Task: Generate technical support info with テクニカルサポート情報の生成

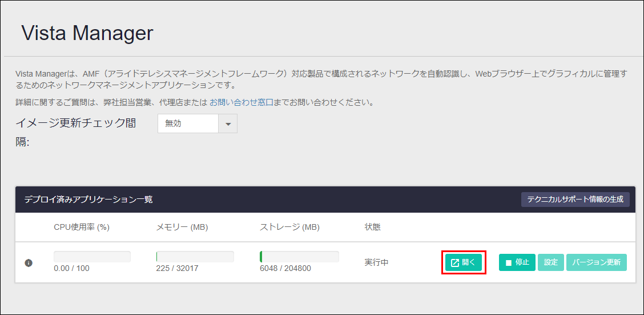Action: tap(575, 200)
